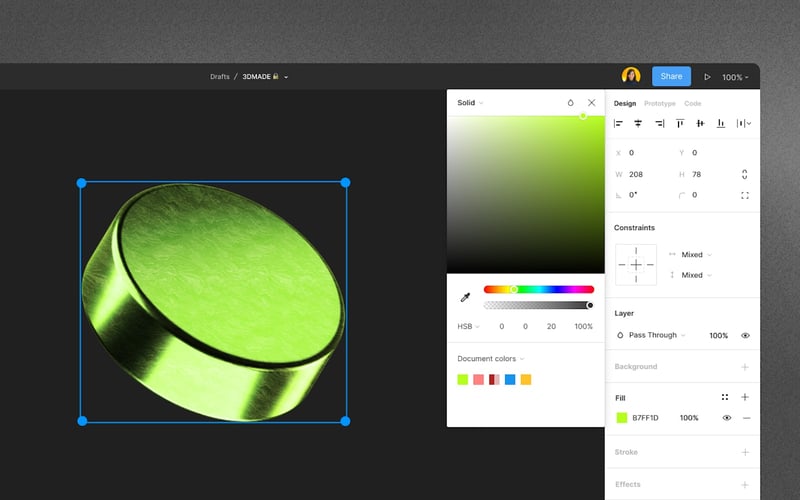
Task: Toggle layer visibility eye in Layer section
Action: (745, 335)
